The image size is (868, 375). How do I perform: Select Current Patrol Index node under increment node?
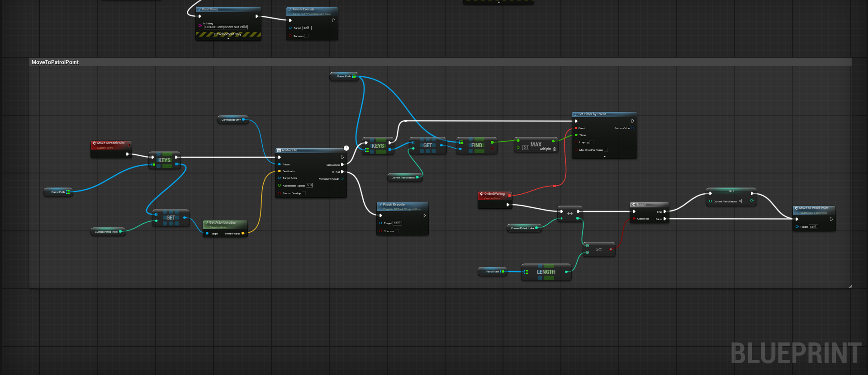pyautogui.click(x=524, y=228)
